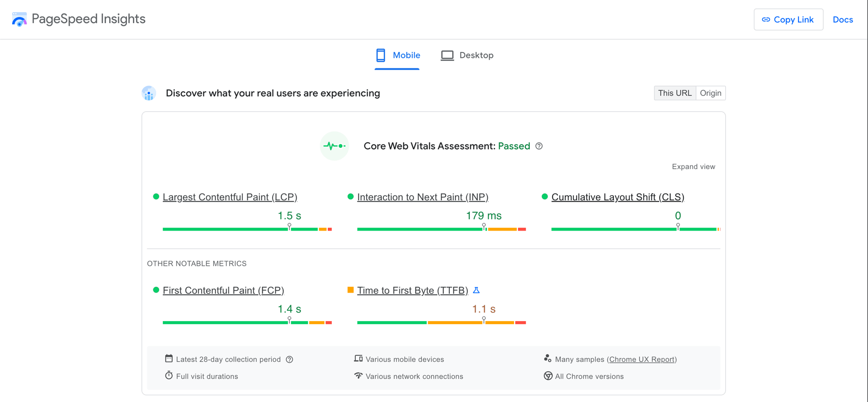This screenshot has height=402, width=868.
Task: Click the Chrome versions icon
Action: (x=548, y=376)
